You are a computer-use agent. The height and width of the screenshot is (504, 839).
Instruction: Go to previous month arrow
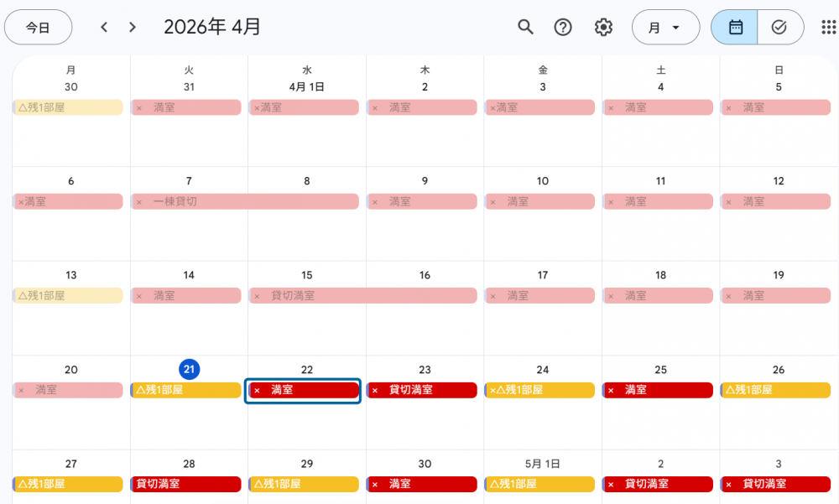pos(104,27)
